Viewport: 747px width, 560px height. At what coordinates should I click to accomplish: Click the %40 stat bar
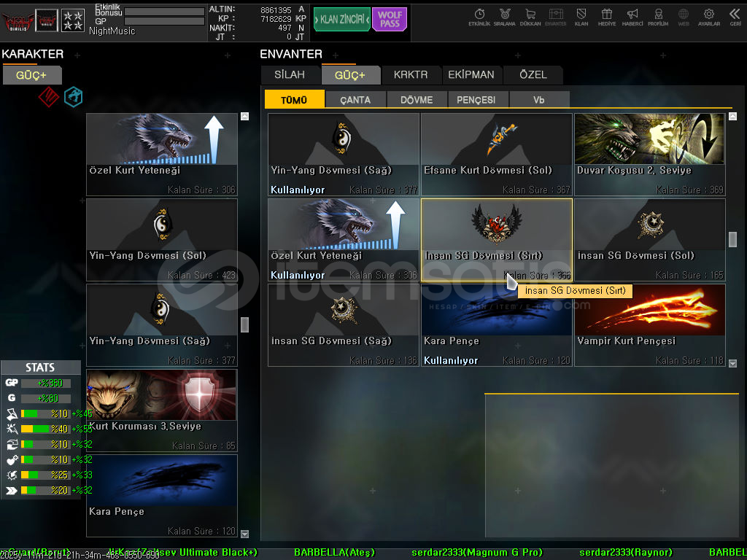(46, 429)
